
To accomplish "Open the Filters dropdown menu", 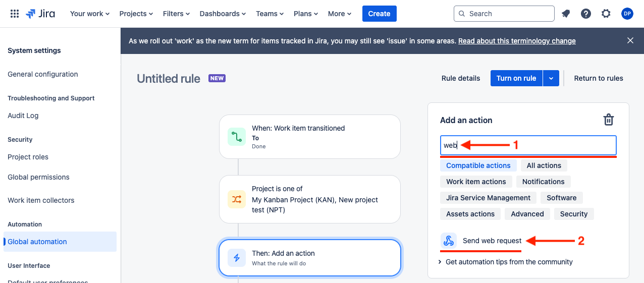I will point(177,14).
